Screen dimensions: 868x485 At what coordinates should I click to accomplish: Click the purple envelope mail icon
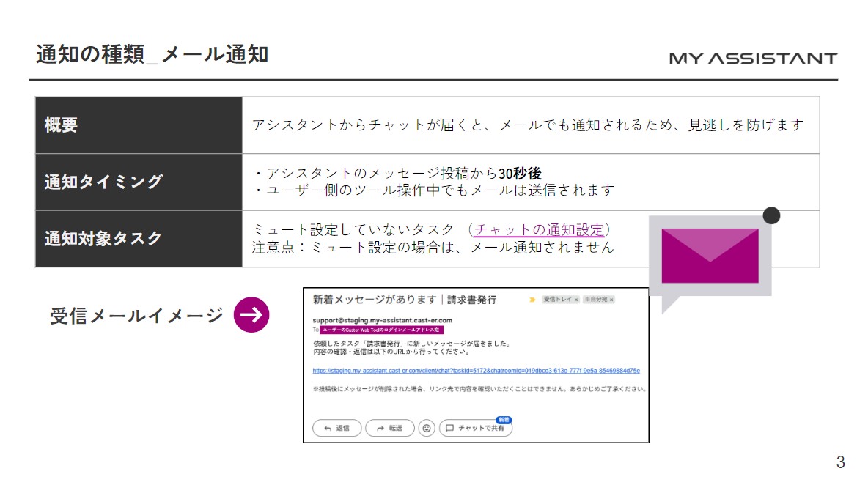tap(710, 256)
